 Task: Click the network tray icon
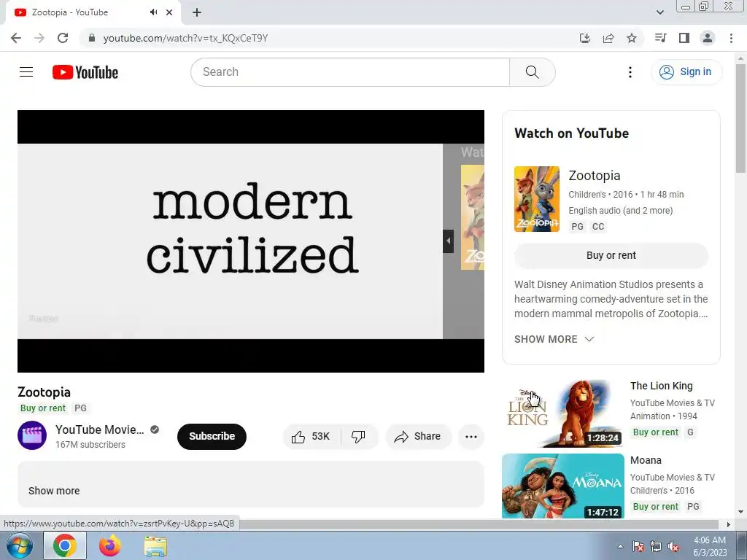pos(656,547)
